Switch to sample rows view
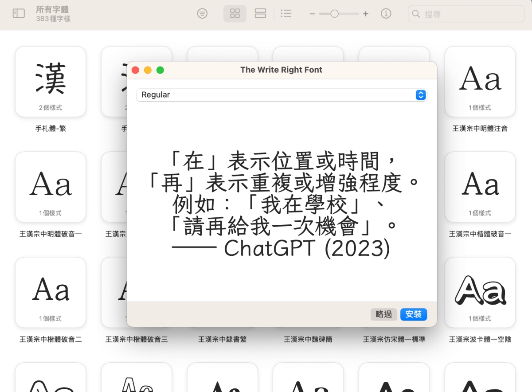 click(x=260, y=14)
